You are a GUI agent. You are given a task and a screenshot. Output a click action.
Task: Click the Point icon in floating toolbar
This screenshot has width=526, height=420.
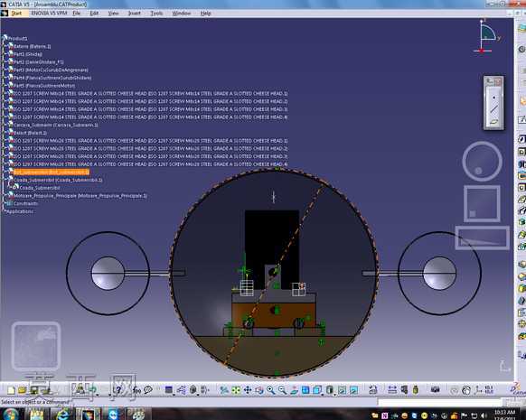click(x=493, y=98)
